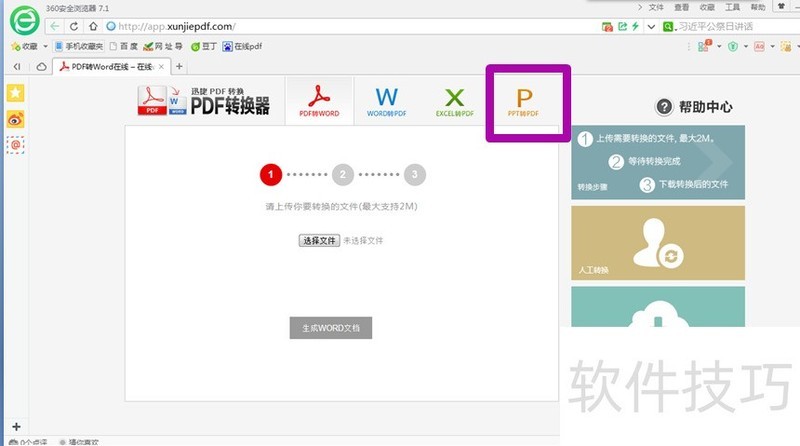
Task: Click the pink translate icon
Action: (759, 46)
